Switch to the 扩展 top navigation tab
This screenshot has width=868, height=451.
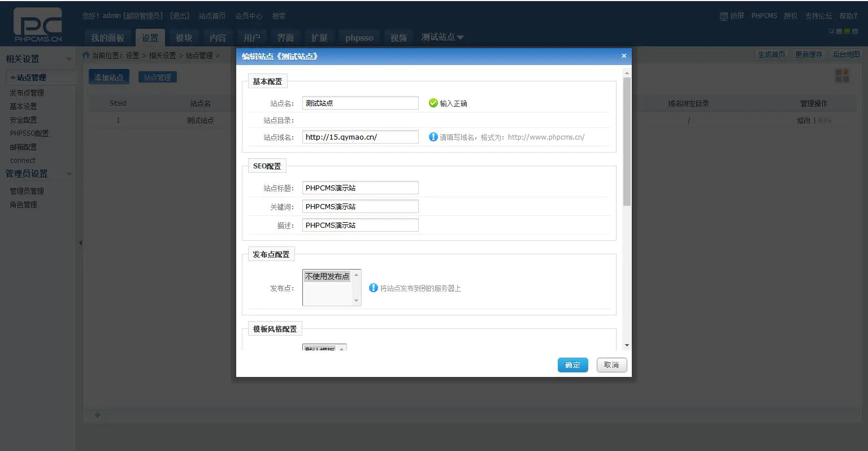point(319,38)
